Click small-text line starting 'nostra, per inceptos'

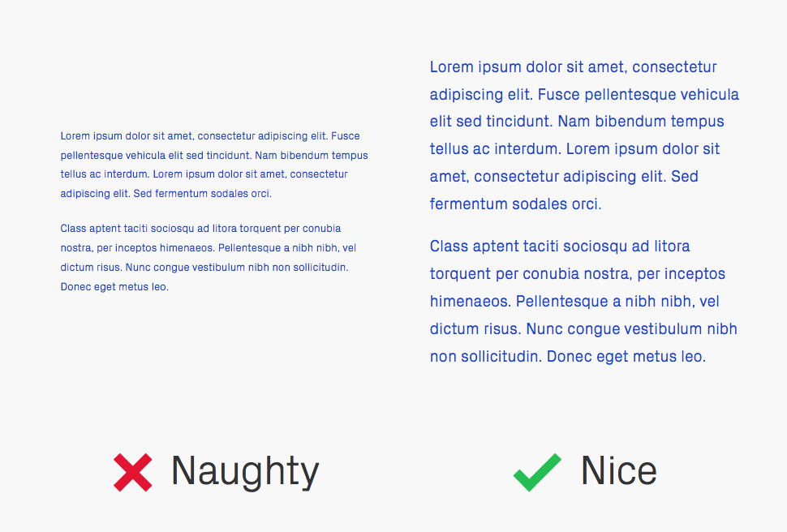click(209, 248)
